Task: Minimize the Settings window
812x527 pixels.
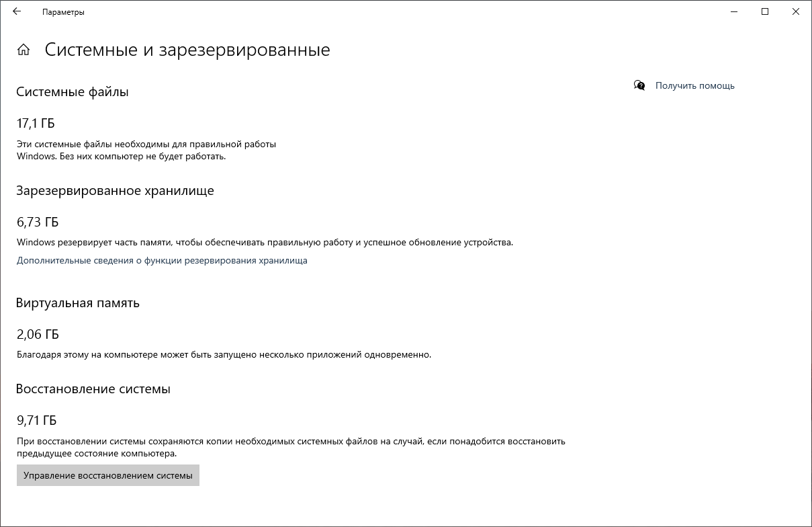Action: coord(734,11)
